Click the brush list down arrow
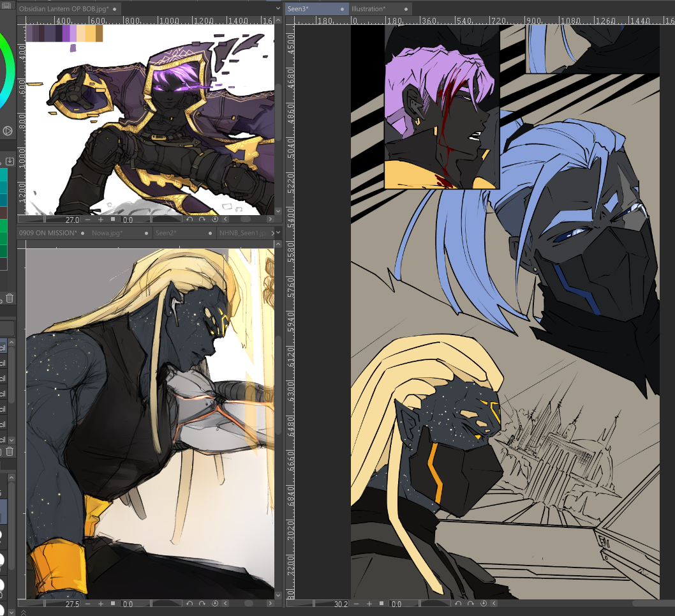This screenshot has height=616, width=675. [11, 440]
